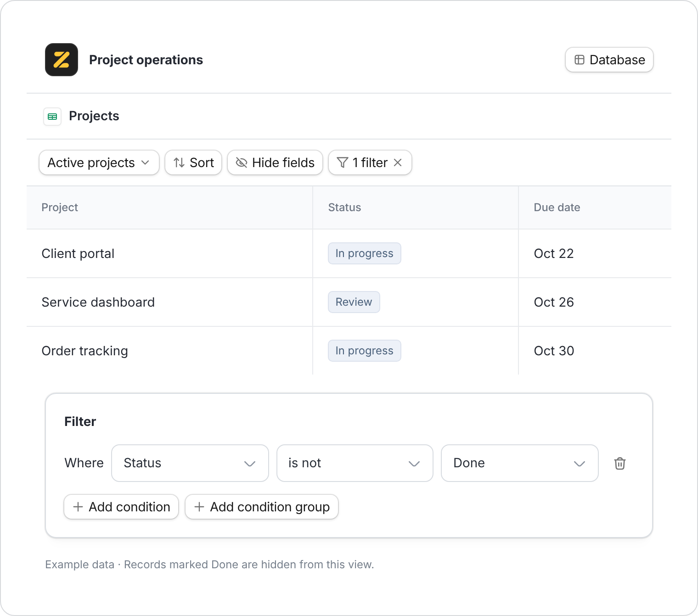Click the Oct 30 due date
698x616 pixels.
click(554, 351)
